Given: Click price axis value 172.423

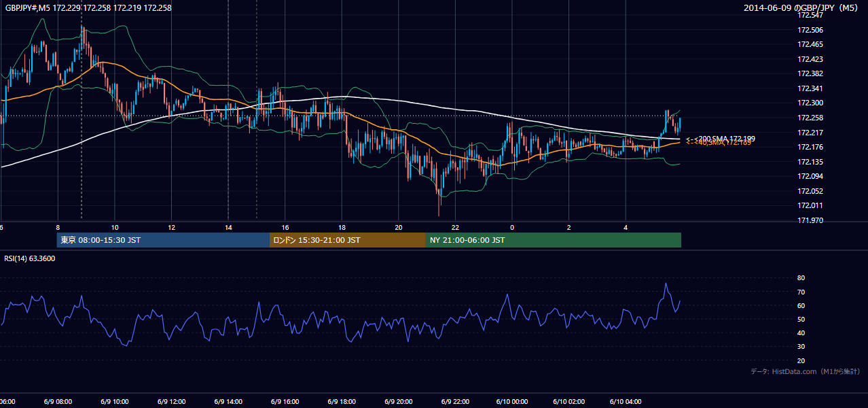Looking at the screenshot, I should click(x=810, y=59).
